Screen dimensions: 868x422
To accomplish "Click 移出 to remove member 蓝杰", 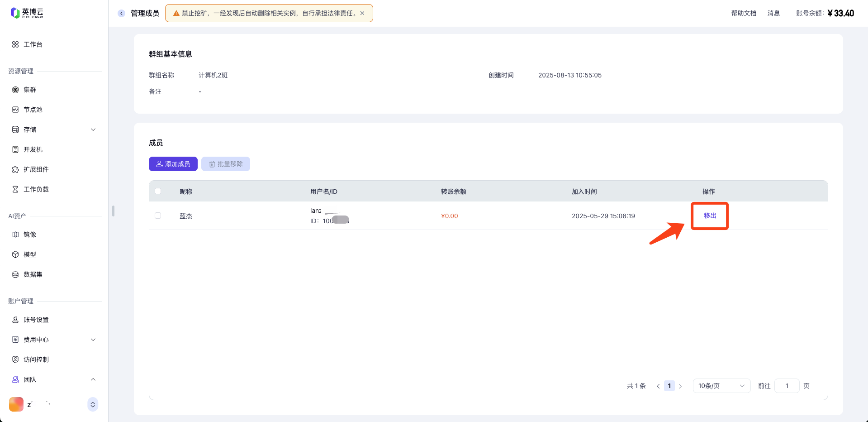I will pyautogui.click(x=710, y=216).
